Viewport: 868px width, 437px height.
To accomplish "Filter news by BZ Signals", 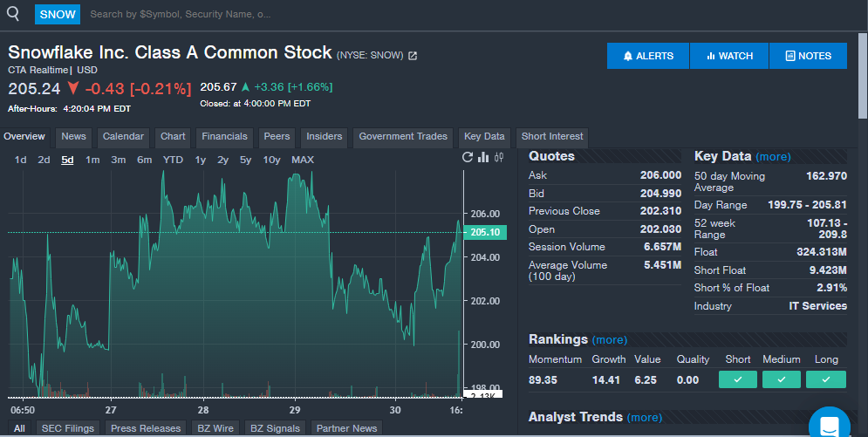I will [275, 428].
